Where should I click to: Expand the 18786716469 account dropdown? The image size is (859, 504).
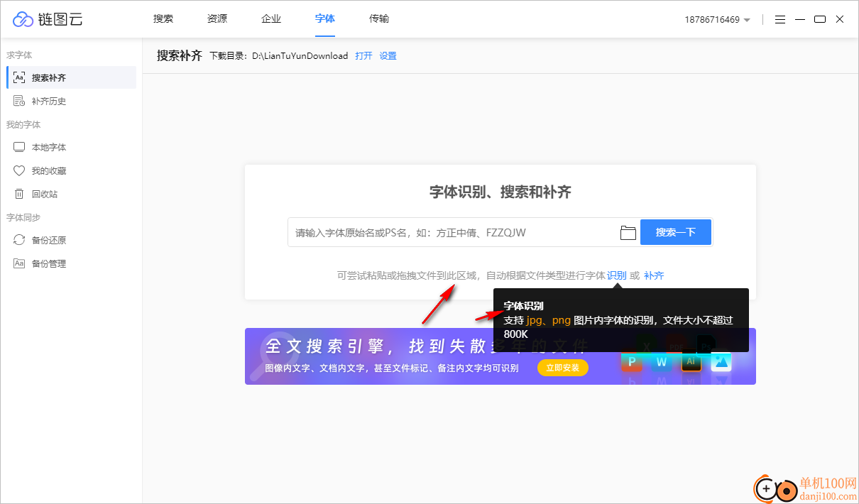tap(718, 20)
